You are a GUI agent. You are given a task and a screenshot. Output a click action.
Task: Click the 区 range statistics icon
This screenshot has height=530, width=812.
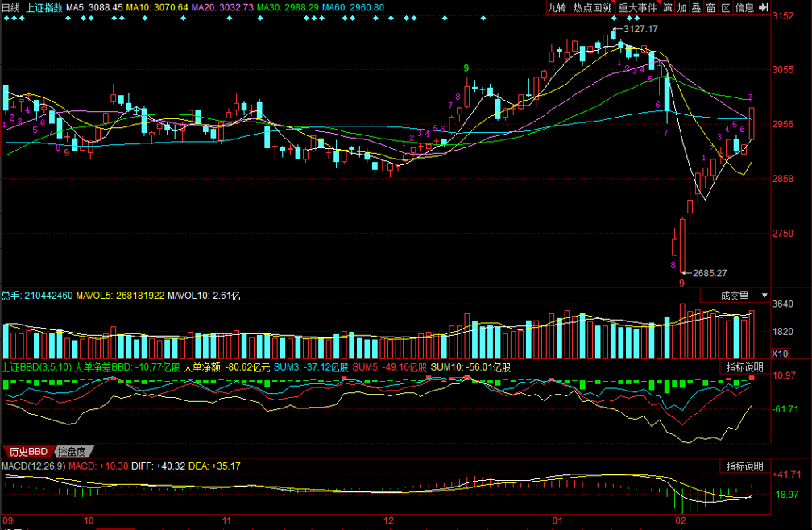(x=725, y=7)
